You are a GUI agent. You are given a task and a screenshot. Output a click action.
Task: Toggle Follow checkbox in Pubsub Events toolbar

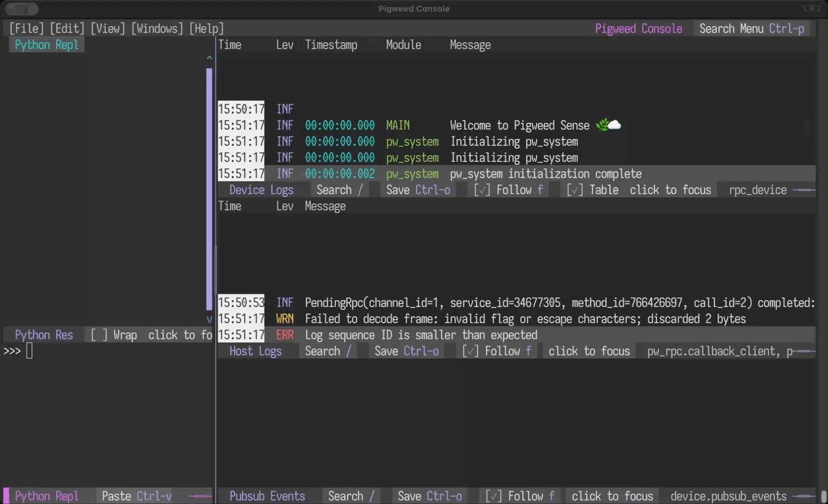pos(520,497)
